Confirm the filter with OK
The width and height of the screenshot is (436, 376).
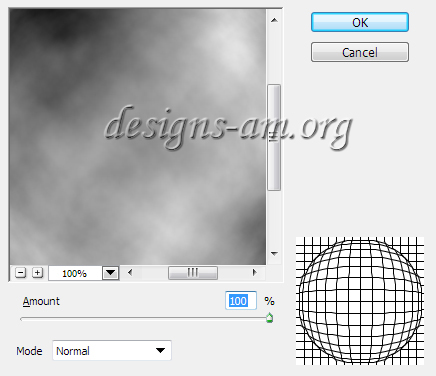[360, 22]
